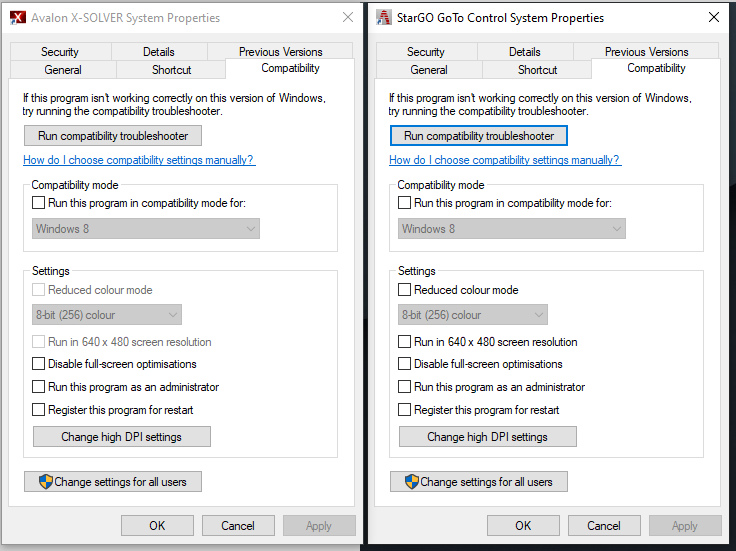
Task: Toggle Disable full-screen optimisations in StarGO window
Action: pyautogui.click(x=404, y=364)
